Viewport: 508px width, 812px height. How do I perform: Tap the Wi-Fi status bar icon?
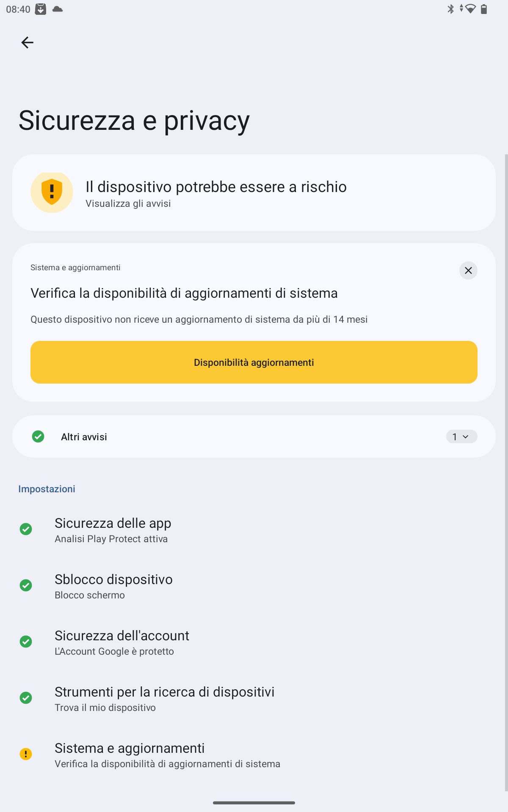tap(470, 9)
